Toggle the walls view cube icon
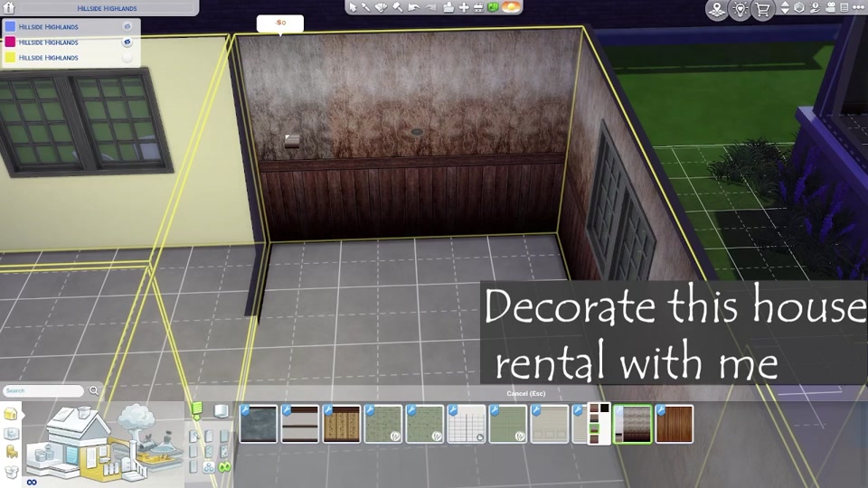This screenshot has width=868, height=488. (x=799, y=8)
